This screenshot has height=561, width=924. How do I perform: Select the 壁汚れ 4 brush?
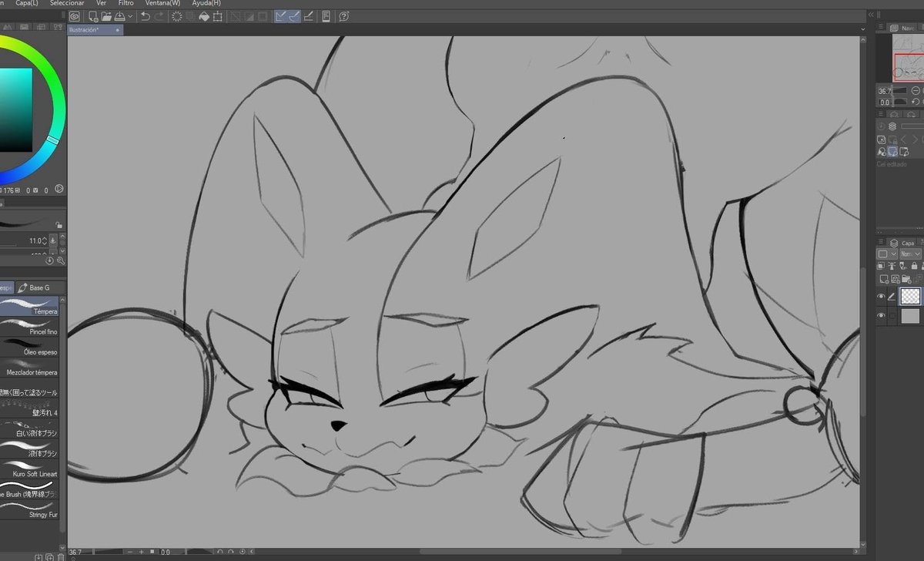point(29,407)
